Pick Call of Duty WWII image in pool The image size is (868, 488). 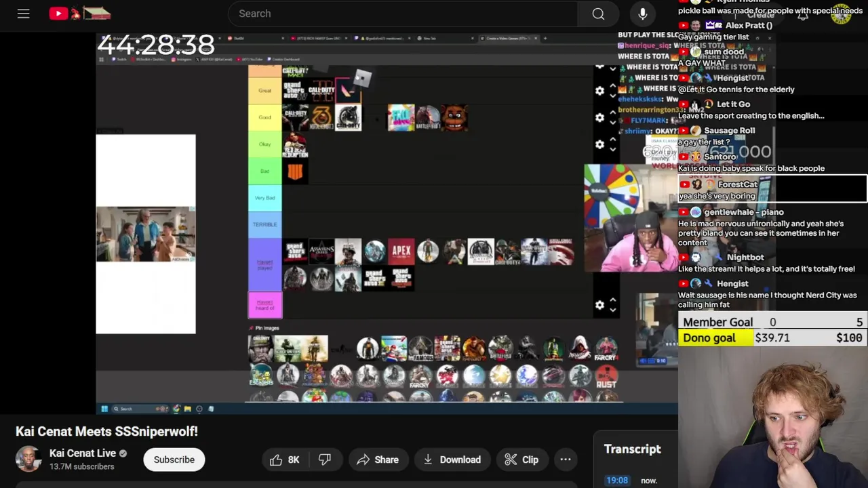point(260,348)
